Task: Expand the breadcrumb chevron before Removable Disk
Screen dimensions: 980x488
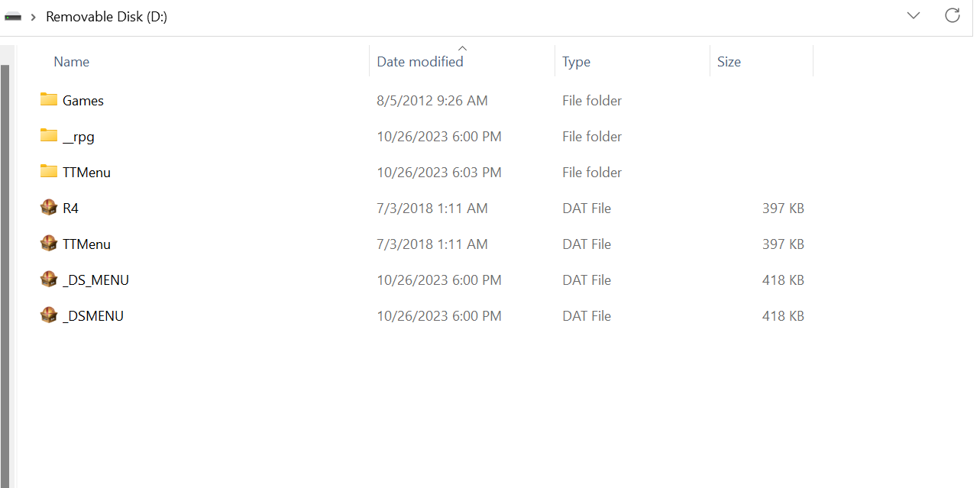Action: click(x=34, y=17)
